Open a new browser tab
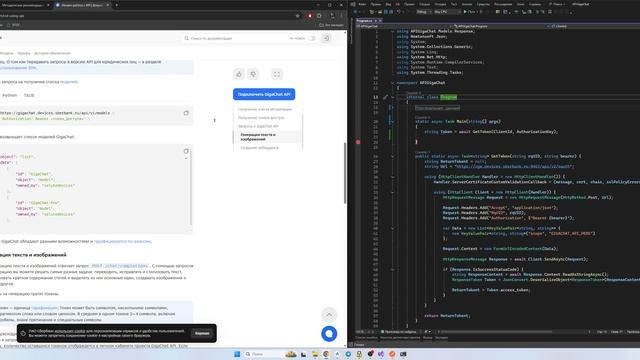640x360 pixels. tap(117, 5)
